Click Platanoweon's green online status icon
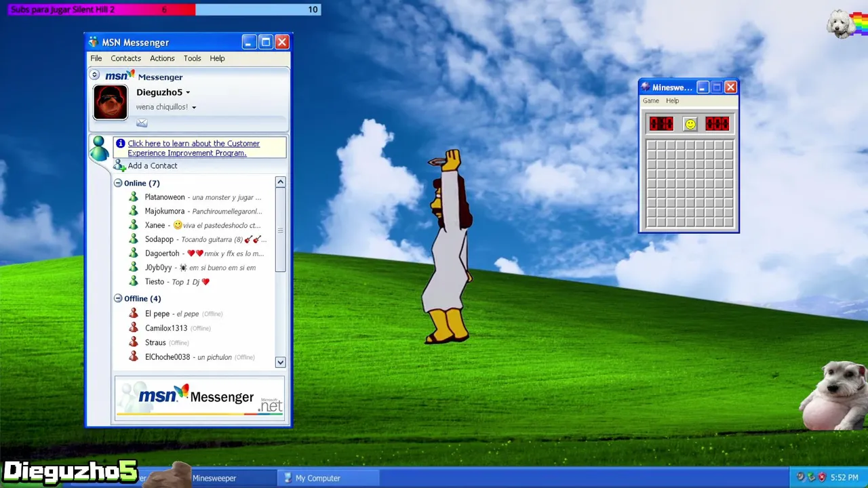Image resolution: width=868 pixels, height=488 pixels. [134, 197]
